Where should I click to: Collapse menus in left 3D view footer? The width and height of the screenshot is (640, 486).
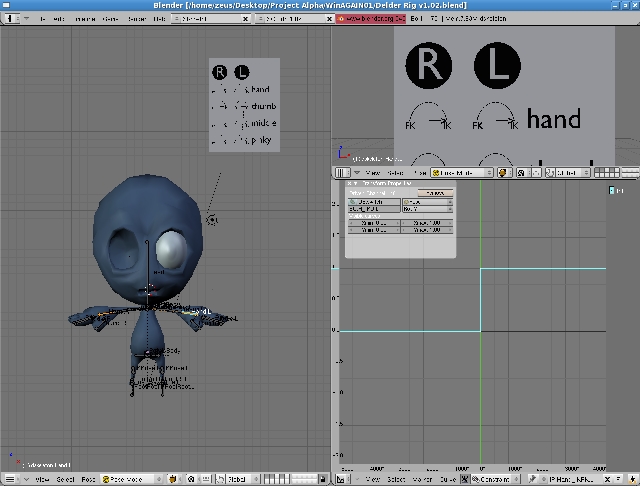click(27, 479)
